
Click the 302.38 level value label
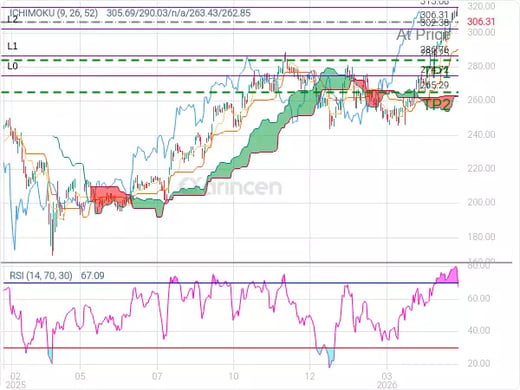tap(434, 23)
